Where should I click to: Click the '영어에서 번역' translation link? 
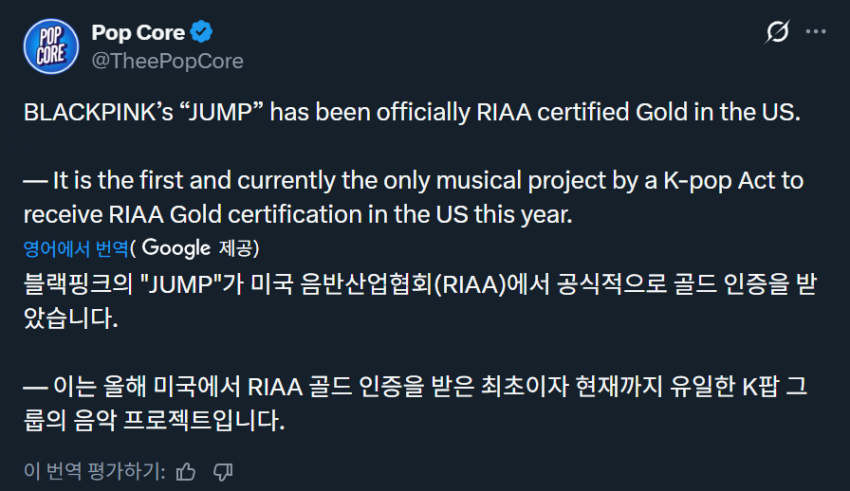77,247
